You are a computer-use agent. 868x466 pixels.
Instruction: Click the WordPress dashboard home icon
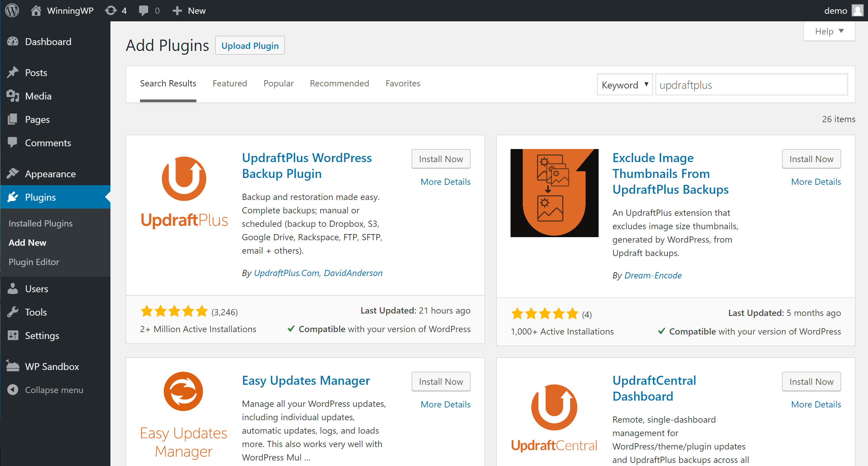35,10
